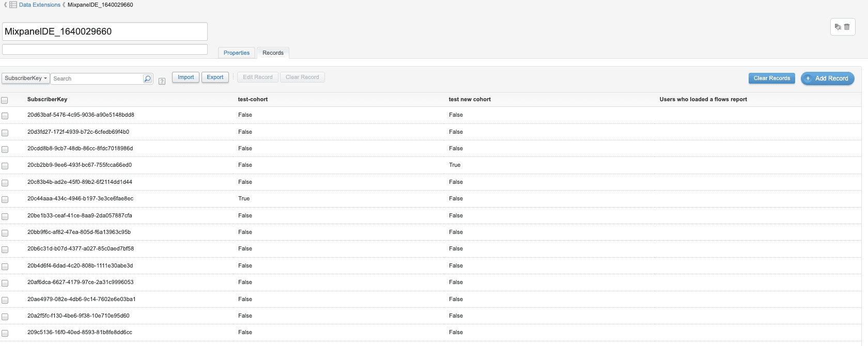The height and width of the screenshot is (346, 868).
Task: Click the test new cohort column header
Action: coord(470,99)
